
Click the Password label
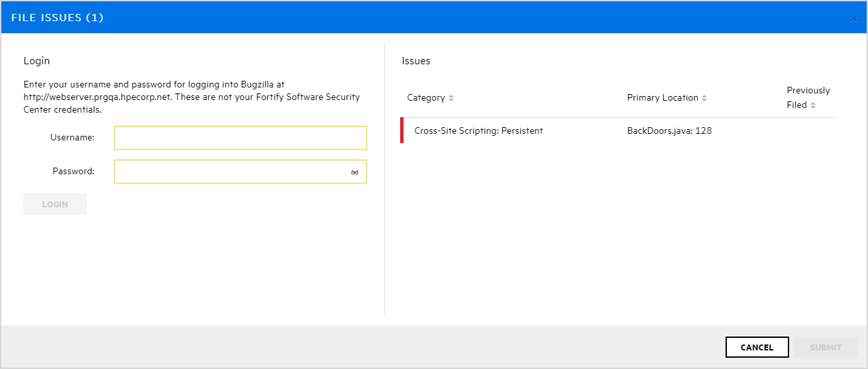[x=74, y=172]
